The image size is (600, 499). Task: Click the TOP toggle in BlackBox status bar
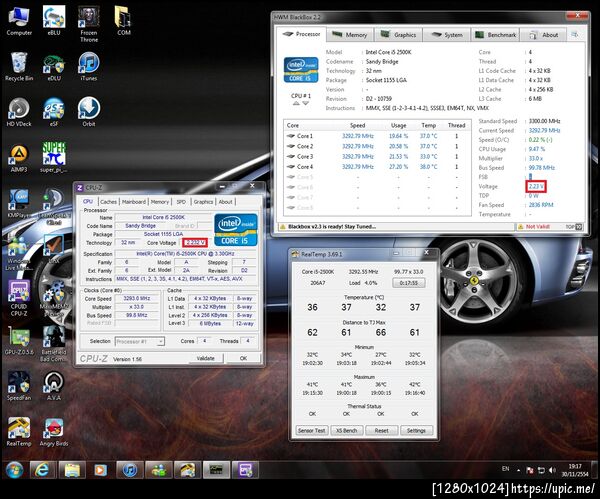574,227
